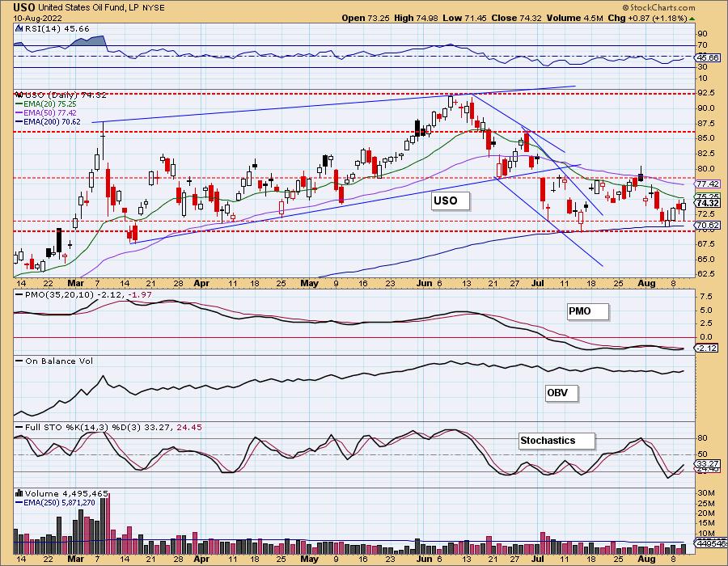Click the RSI 70 axis level
This screenshot has height=566, width=728.
click(702, 45)
